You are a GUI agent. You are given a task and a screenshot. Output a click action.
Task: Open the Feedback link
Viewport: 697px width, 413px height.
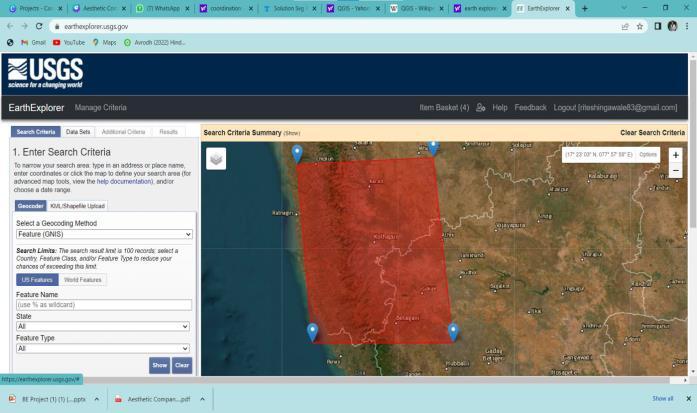pyautogui.click(x=530, y=108)
